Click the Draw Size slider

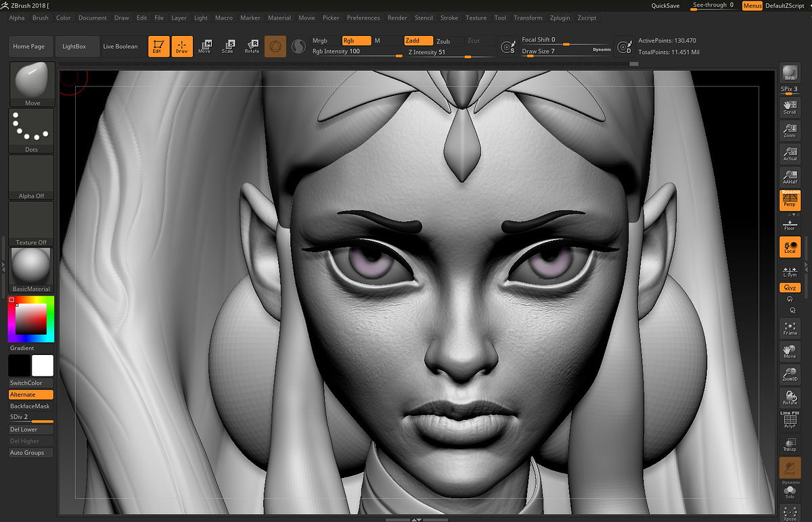(566, 52)
